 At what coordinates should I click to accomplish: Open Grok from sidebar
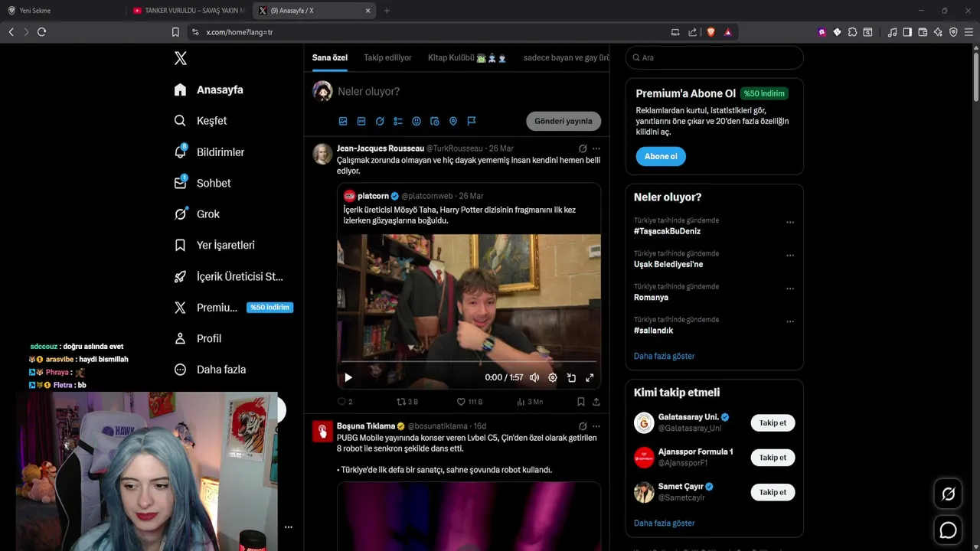pos(197,214)
